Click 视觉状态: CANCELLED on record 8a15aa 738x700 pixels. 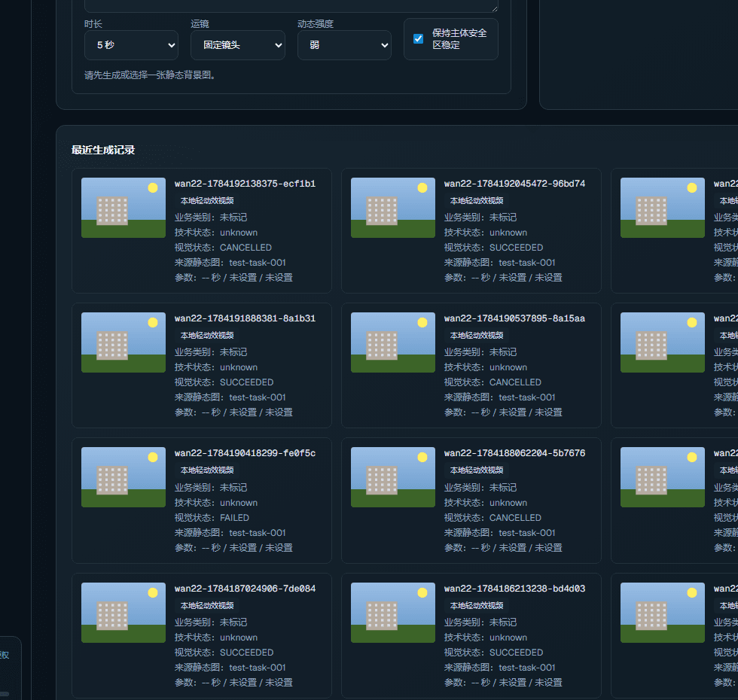point(493,382)
